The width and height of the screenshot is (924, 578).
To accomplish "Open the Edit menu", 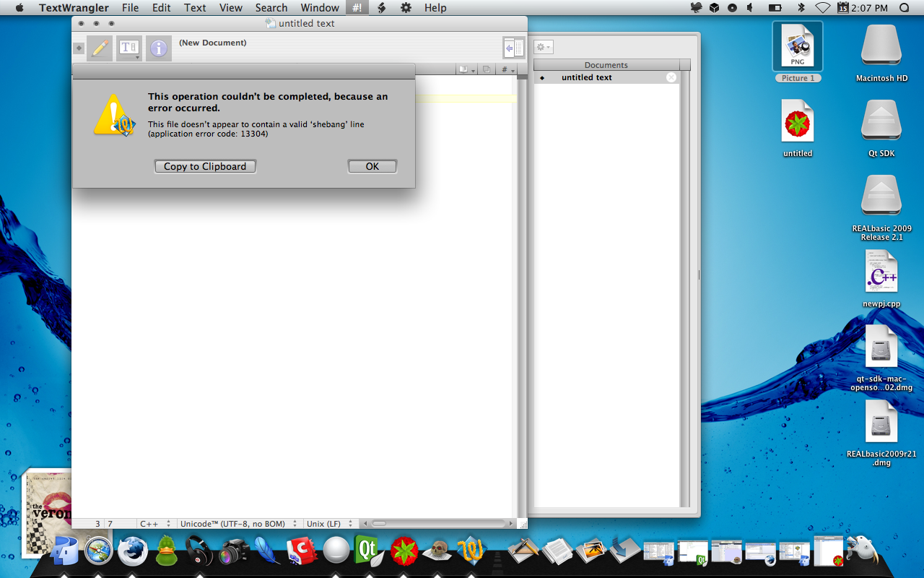I will (x=161, y=8).
